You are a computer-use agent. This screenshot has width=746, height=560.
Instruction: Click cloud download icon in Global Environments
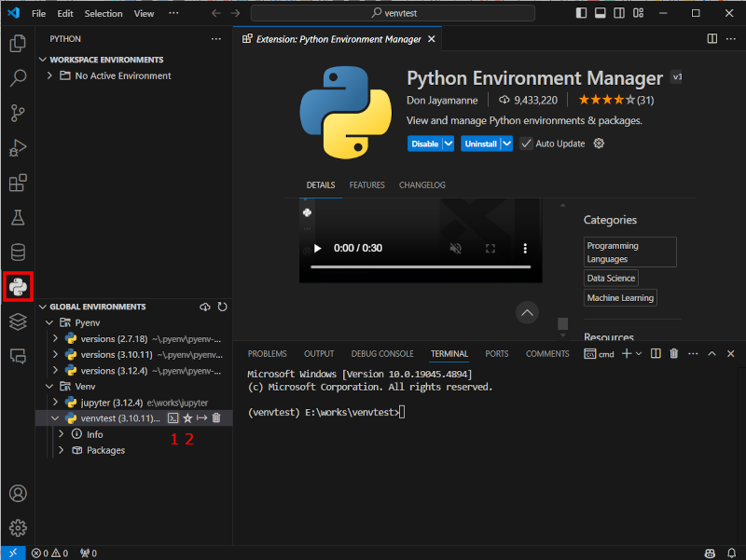205,307
